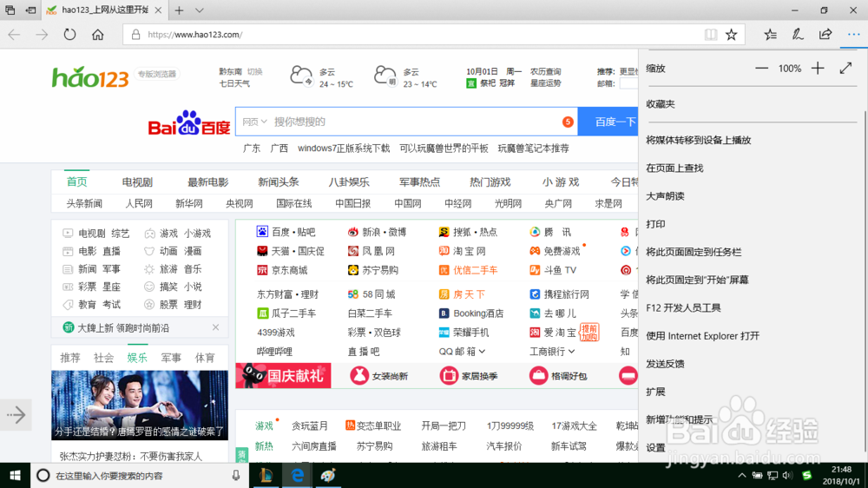Open Edge from the taskbar

click(297, 475)
